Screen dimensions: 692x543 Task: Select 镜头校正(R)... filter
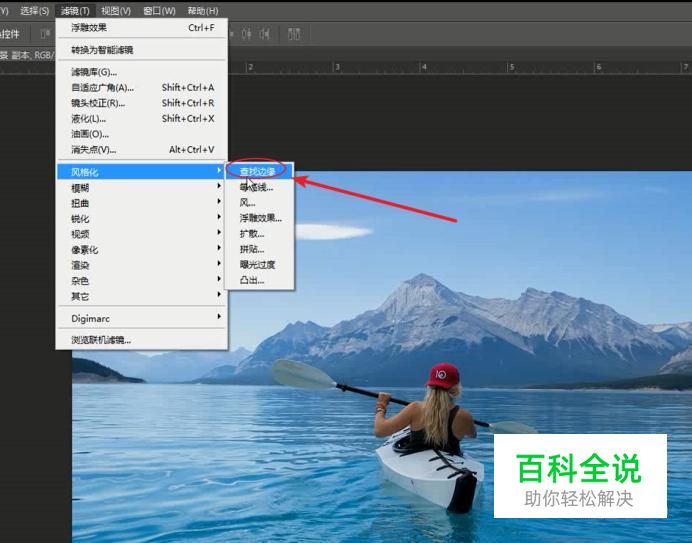(142, 103)
